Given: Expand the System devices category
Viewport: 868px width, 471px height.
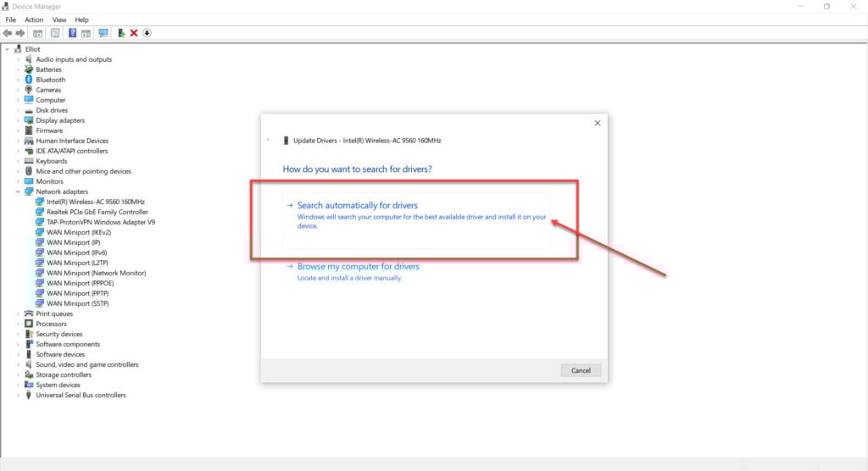Looking at the screenshot, I should 18,385.
